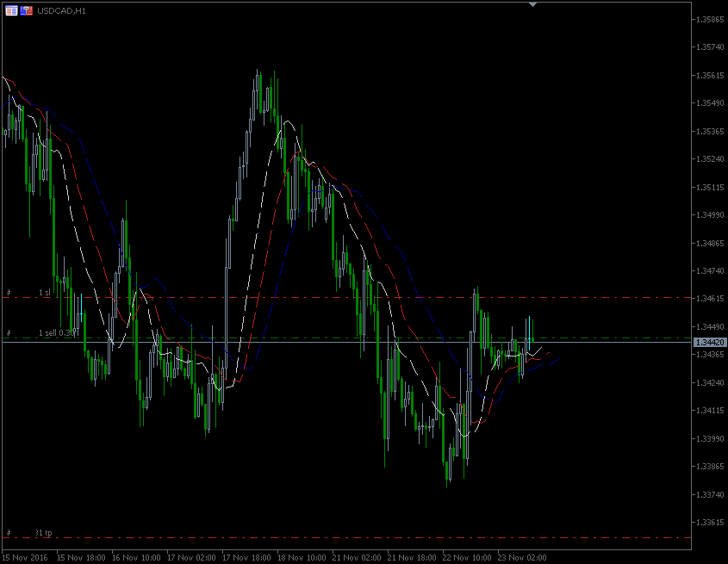Click the '22 Nov 10:00' time label

(467, 557)
